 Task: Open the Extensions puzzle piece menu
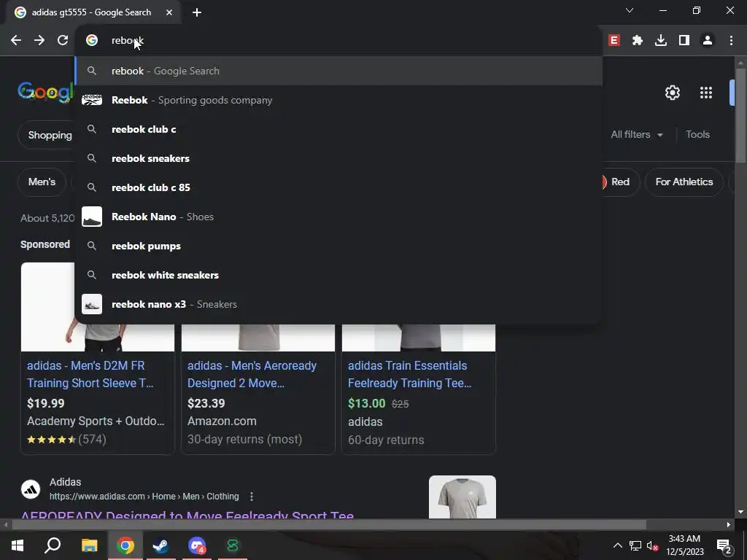[x=638, y=41]
